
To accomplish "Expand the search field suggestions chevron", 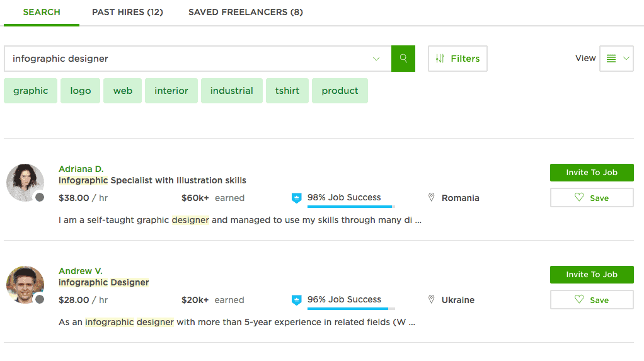I will coord(376,59).
